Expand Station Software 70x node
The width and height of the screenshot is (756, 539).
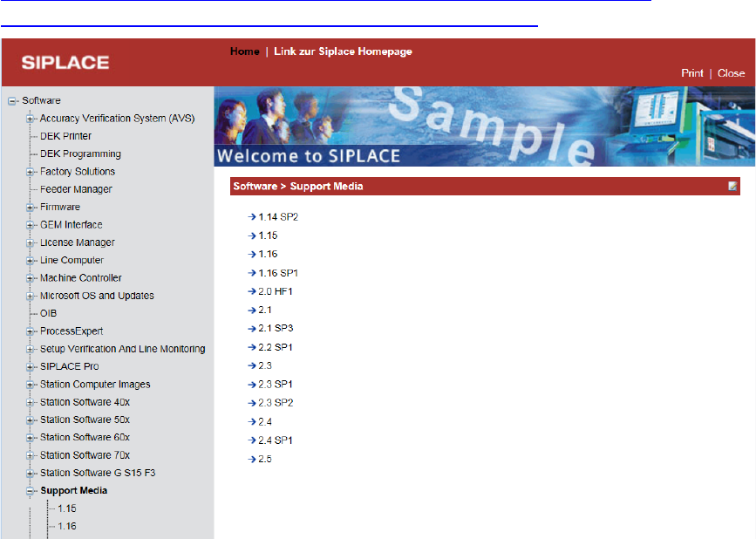(x=30, y=455)
